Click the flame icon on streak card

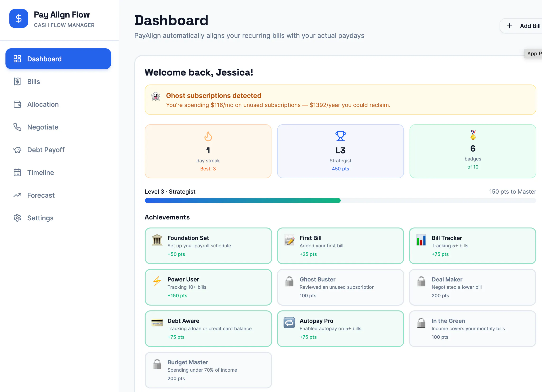click(x=208, y=136)
